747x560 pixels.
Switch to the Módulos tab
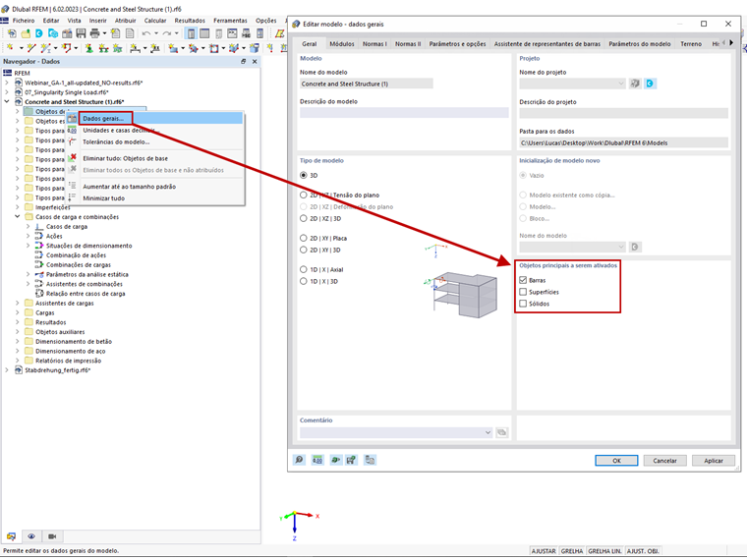tap(342, 44)
